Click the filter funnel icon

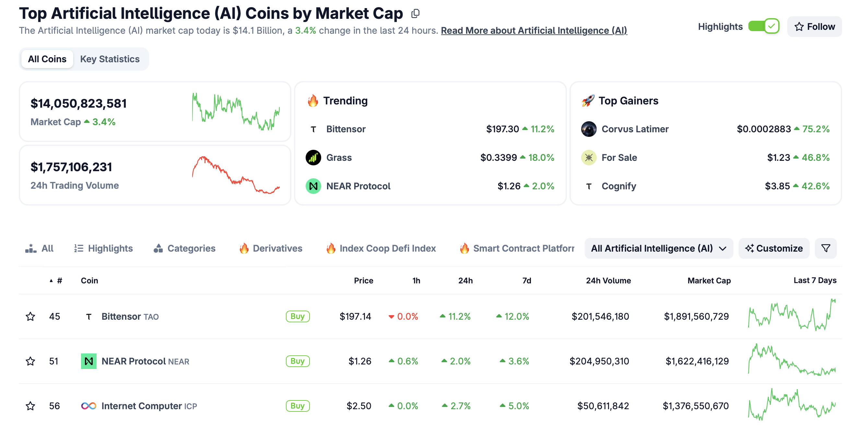(x=826, y=248)
